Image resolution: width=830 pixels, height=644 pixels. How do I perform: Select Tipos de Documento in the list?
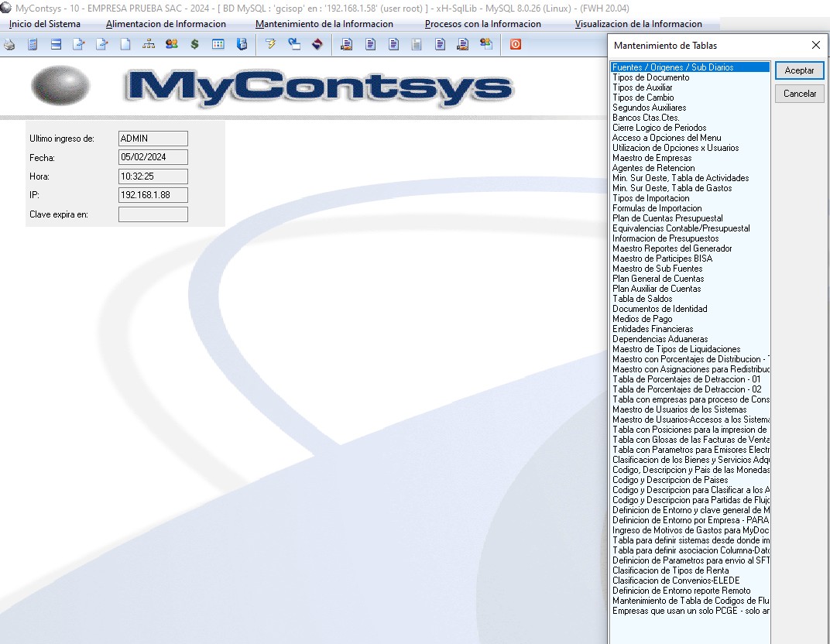pyautogui.click(x=650, y=77)
